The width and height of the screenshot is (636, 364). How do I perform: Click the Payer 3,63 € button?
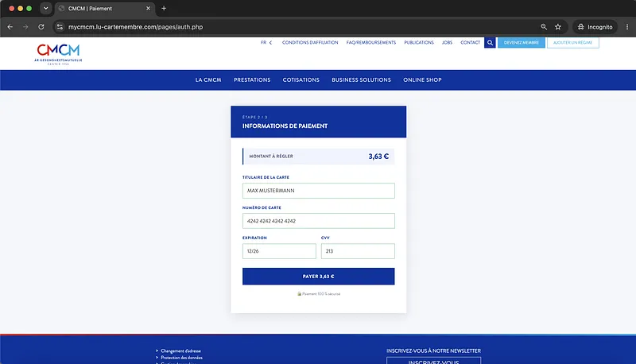pos(319,277)
